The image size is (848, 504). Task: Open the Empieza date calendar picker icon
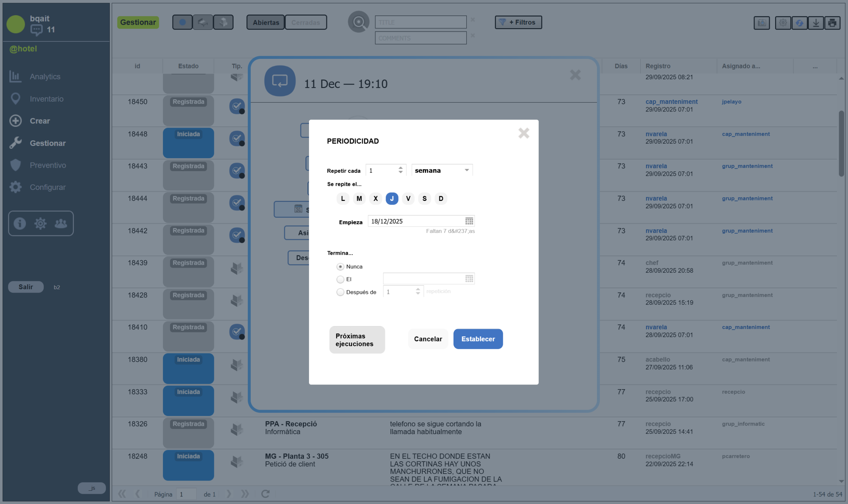(469, 221)
